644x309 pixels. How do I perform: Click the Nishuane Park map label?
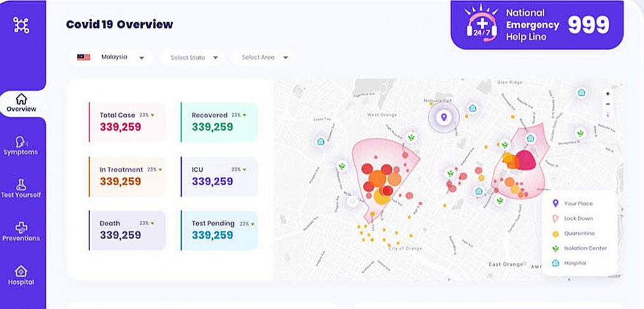[438, 100]
